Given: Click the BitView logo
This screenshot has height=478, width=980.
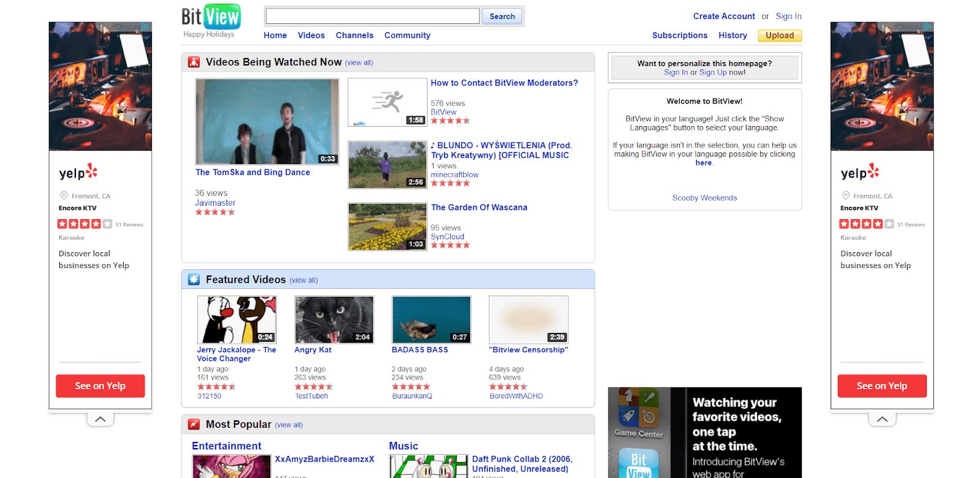Looking at the screenshot, I should tap(211, 17).
